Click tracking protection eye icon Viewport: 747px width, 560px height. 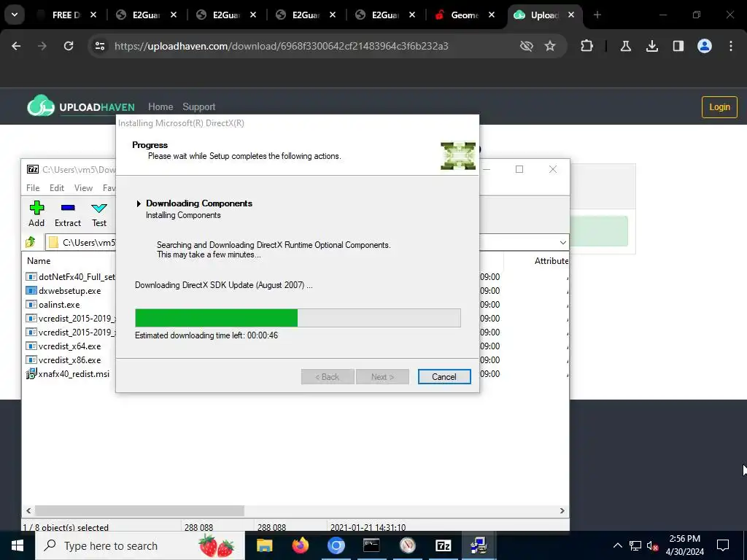pos(526,46)
